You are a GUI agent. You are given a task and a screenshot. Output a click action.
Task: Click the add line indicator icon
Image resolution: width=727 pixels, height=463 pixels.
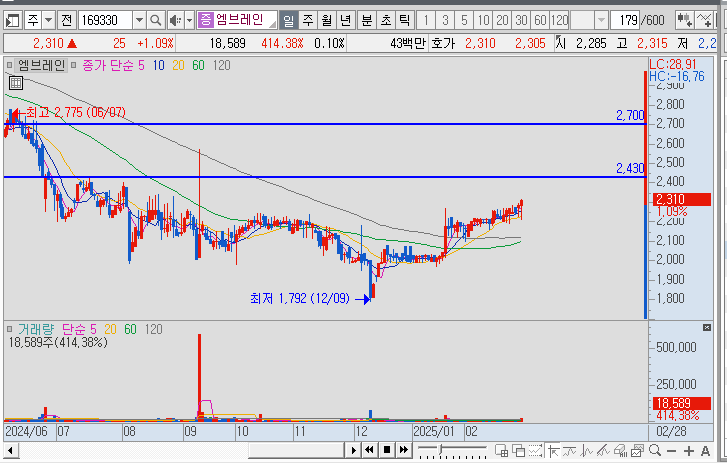[704, 20]
